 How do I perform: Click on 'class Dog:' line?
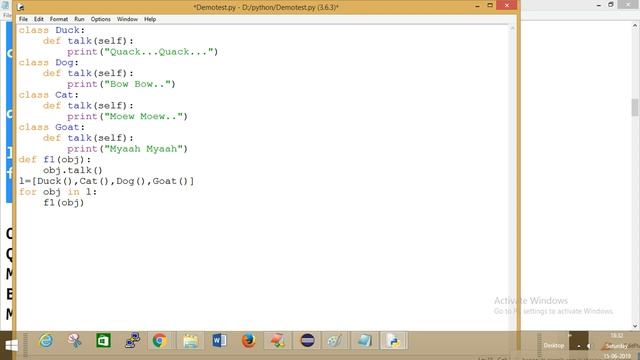(x=48, y=62)
